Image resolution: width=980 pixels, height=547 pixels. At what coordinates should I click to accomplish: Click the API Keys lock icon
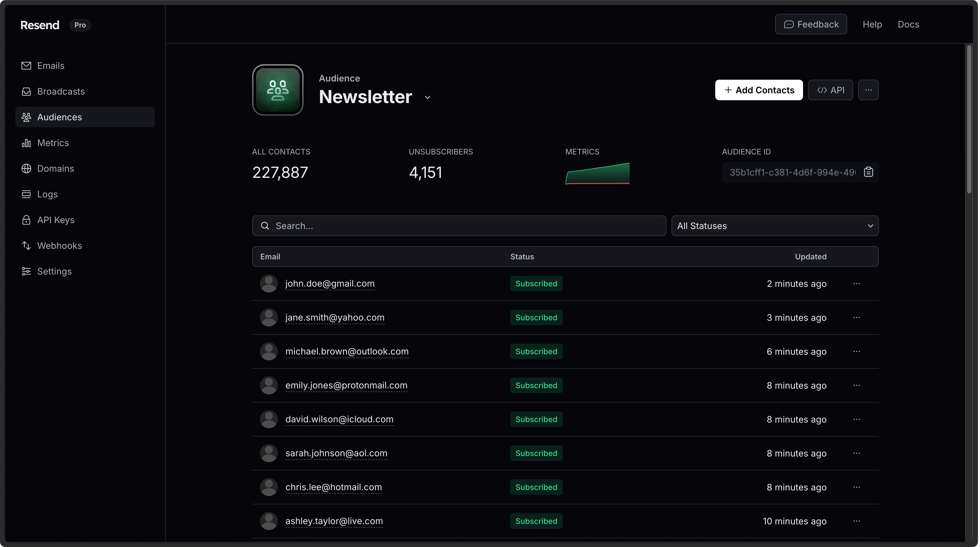pos(26,220)
